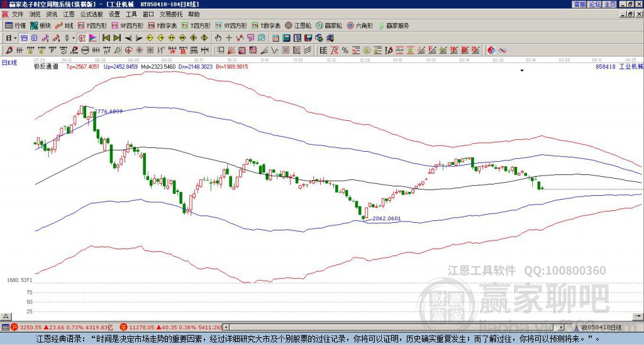The width and height of the screenshot is (644, 345).
Task: Click the red grid square icon
Action: coord(285,50)
